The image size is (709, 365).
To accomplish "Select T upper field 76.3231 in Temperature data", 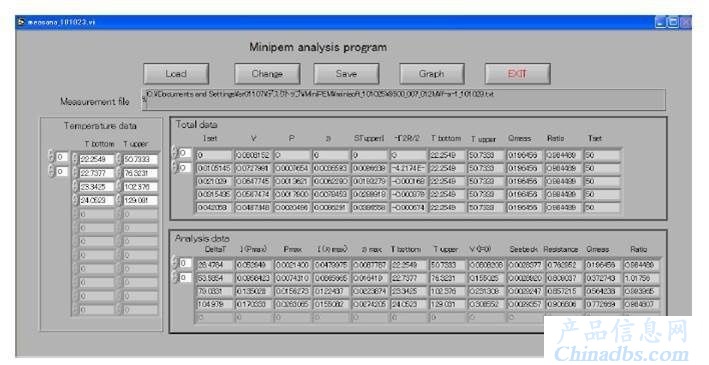I will pyautogui.click(x=140, y=173).
